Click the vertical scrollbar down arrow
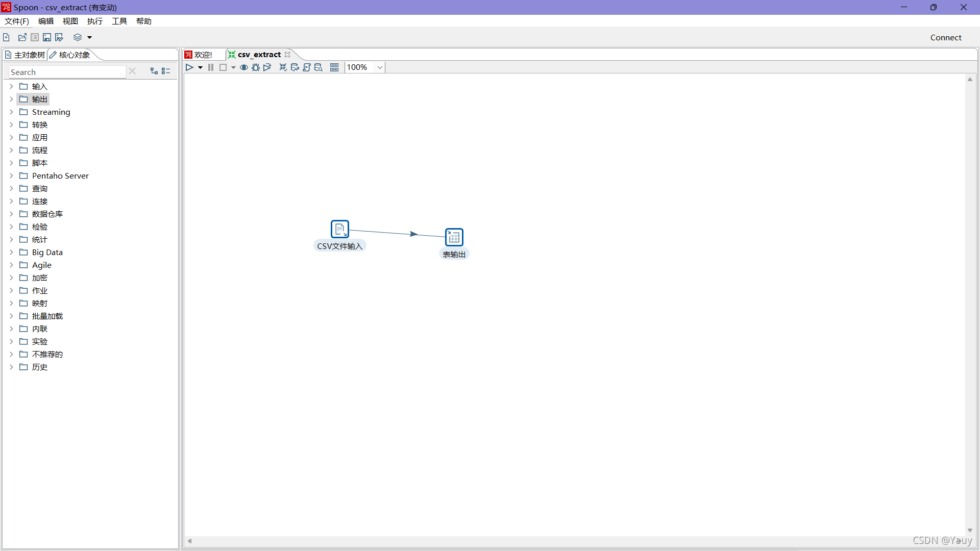 (x=970, y=531)
